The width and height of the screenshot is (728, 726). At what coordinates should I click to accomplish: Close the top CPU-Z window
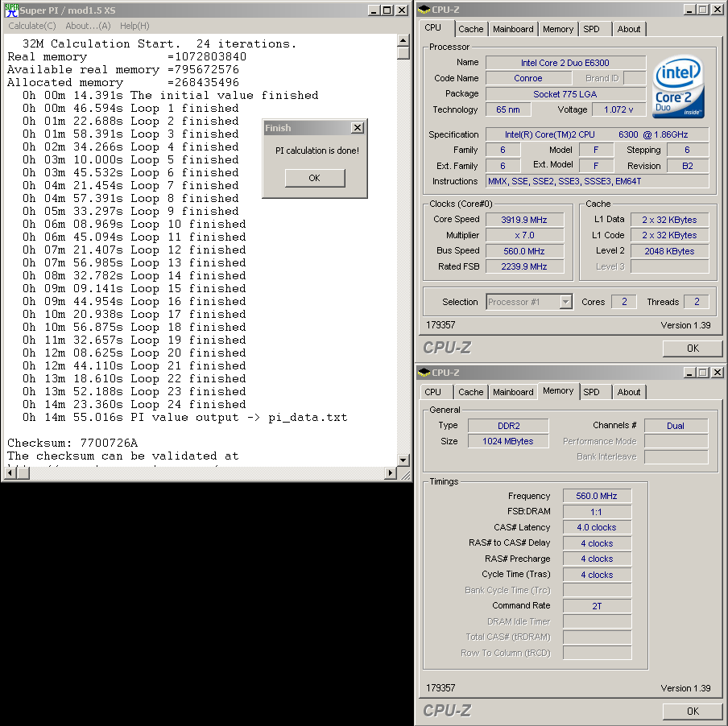(718, 10)
